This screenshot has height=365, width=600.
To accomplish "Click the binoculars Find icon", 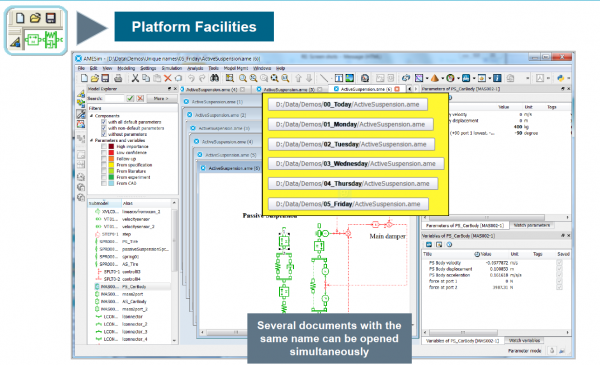I will point(214,78).
